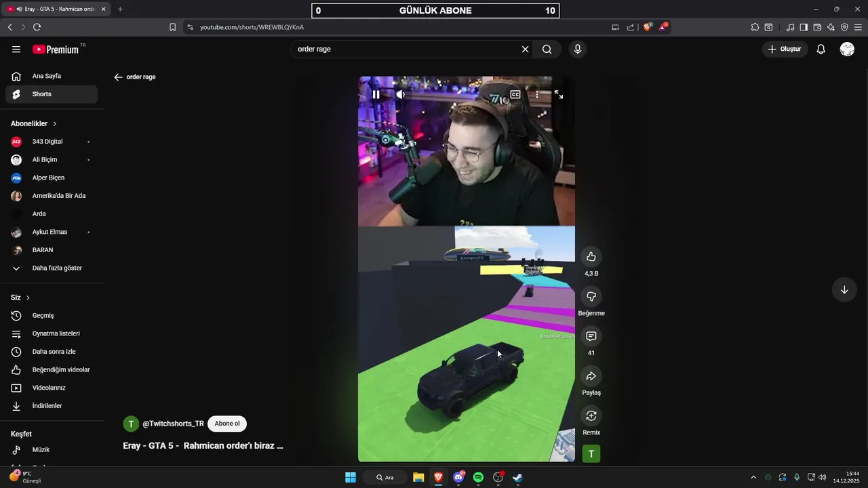The image size is (868, 488).
Task: Open the browser main menu
Action: [x=858, y=27]
